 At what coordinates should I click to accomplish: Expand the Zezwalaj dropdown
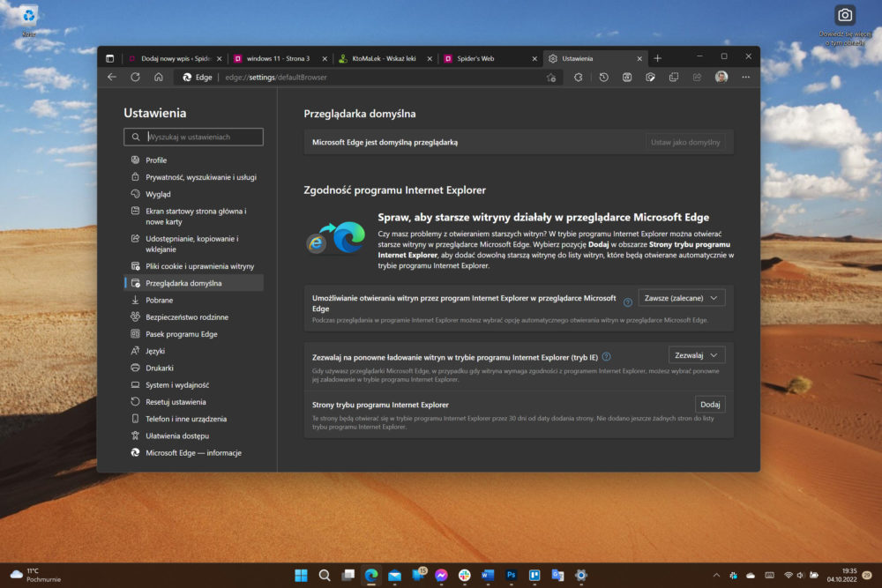[x=697, y=355]
